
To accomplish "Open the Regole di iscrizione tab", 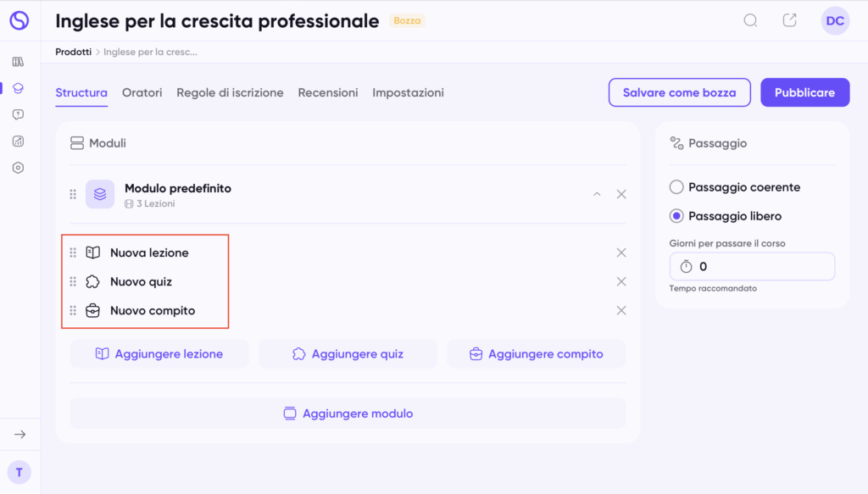I will [x=230, y=92].
